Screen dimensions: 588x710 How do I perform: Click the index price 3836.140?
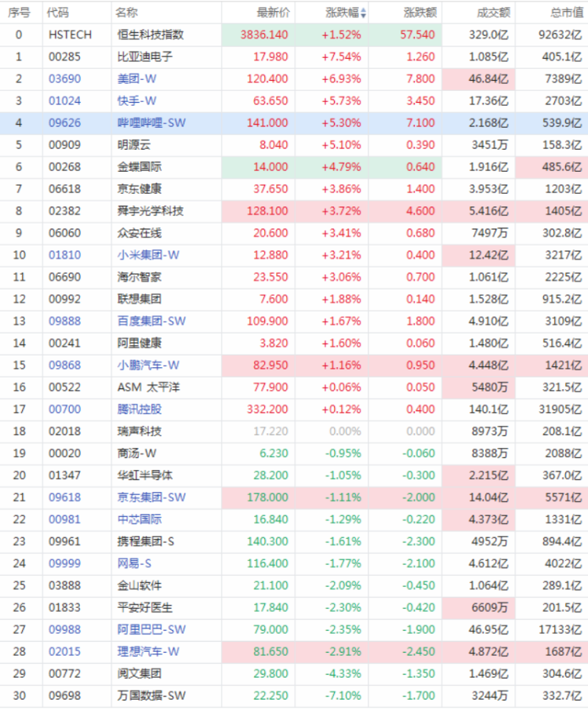(x=264, y=35)
